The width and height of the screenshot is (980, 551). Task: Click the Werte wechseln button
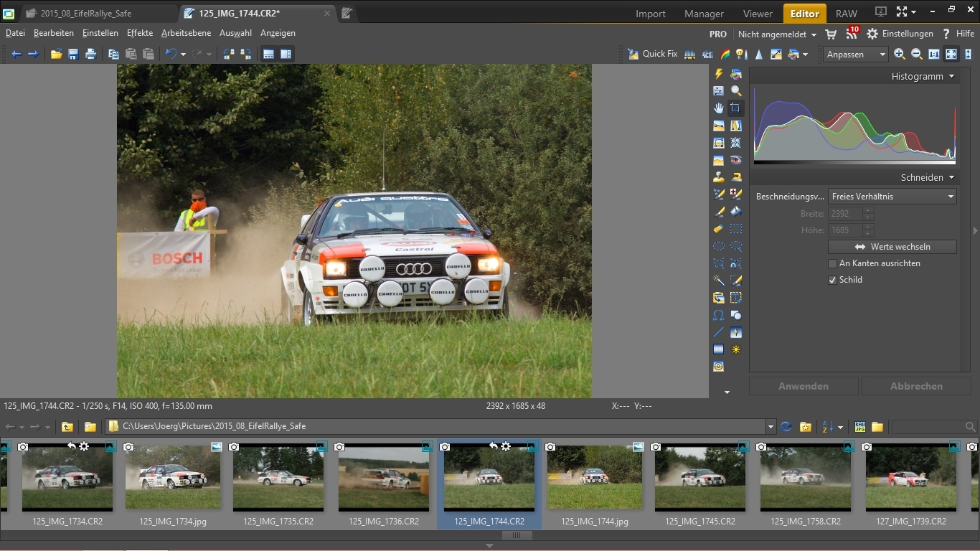click(892, 246)
